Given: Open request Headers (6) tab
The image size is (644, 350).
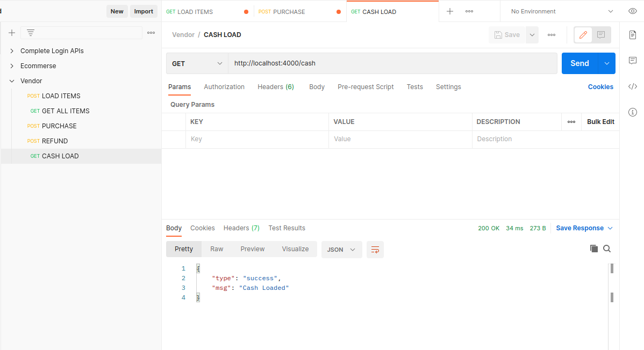Looking at the screenshot, I should pyautogui.click(x=276, y=87).
